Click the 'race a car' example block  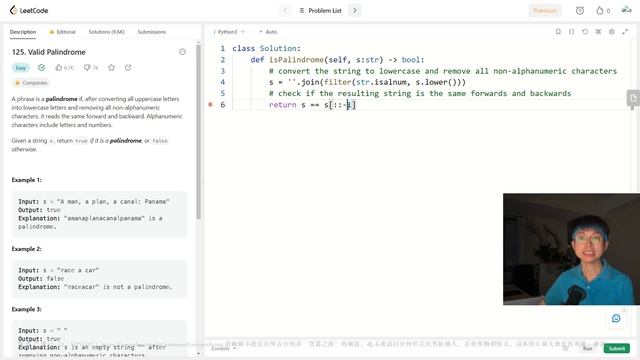coord(99,279)
